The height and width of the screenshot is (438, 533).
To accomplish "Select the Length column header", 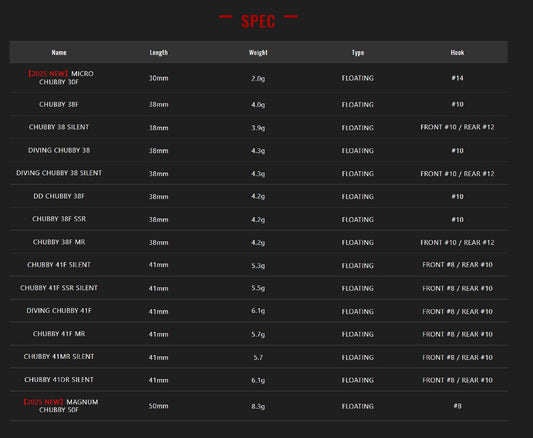I will point(158,52).
